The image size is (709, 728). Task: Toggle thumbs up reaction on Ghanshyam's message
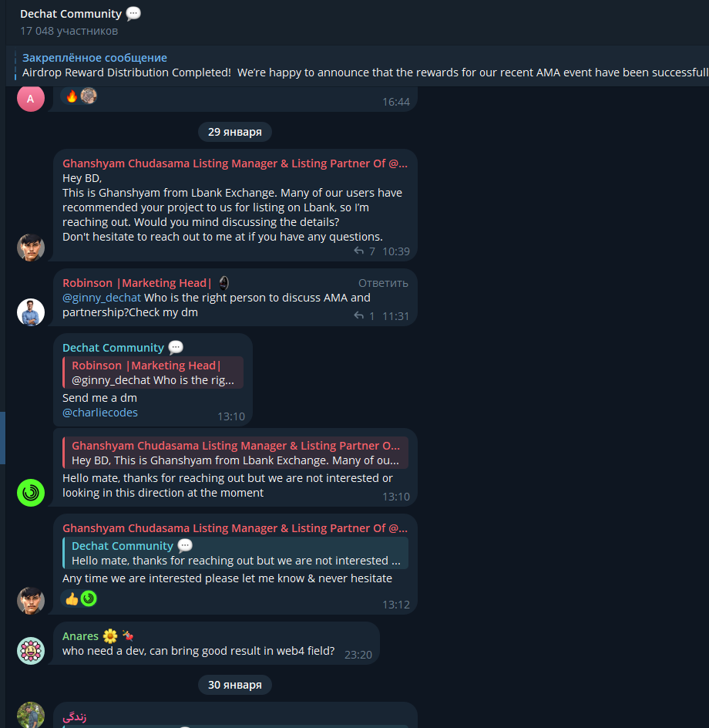[x=72, y=599]
